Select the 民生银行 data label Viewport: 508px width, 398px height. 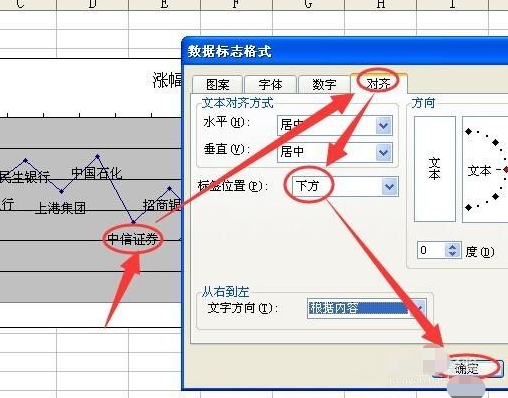25,176
